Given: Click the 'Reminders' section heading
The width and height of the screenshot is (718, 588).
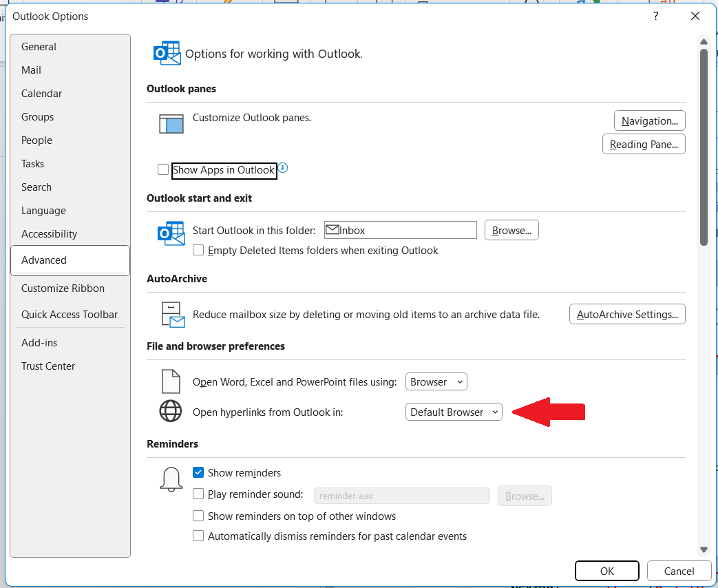Looking at the screenshot, I should click(x=172, y=443).
